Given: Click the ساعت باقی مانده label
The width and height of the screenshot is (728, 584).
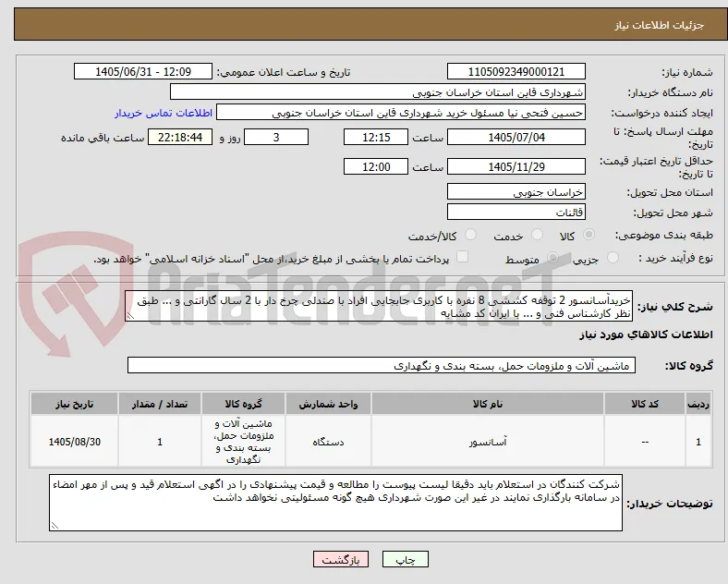Looking at the screenshot, I should tap(103, 138).
